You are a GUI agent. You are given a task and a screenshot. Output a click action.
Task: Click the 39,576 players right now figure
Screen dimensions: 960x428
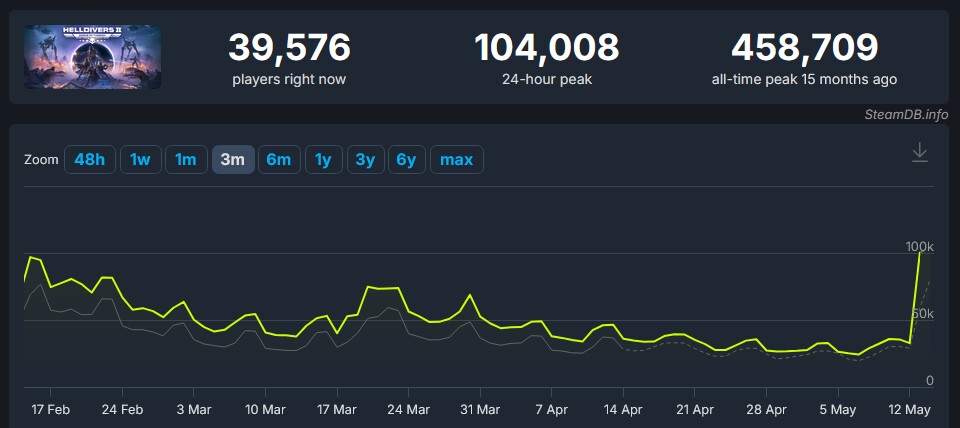coord(289,47)
